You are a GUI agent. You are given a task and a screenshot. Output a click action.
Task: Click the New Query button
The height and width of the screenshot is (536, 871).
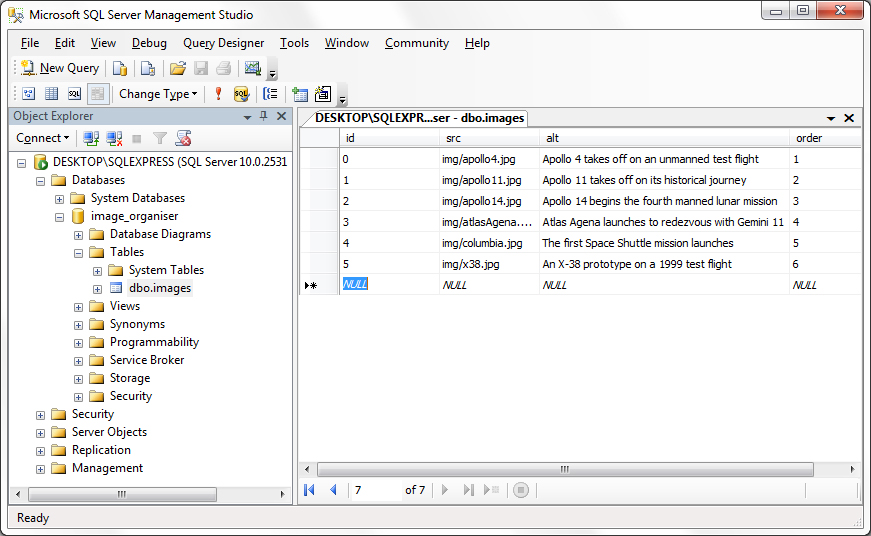(x=60, y=68)
